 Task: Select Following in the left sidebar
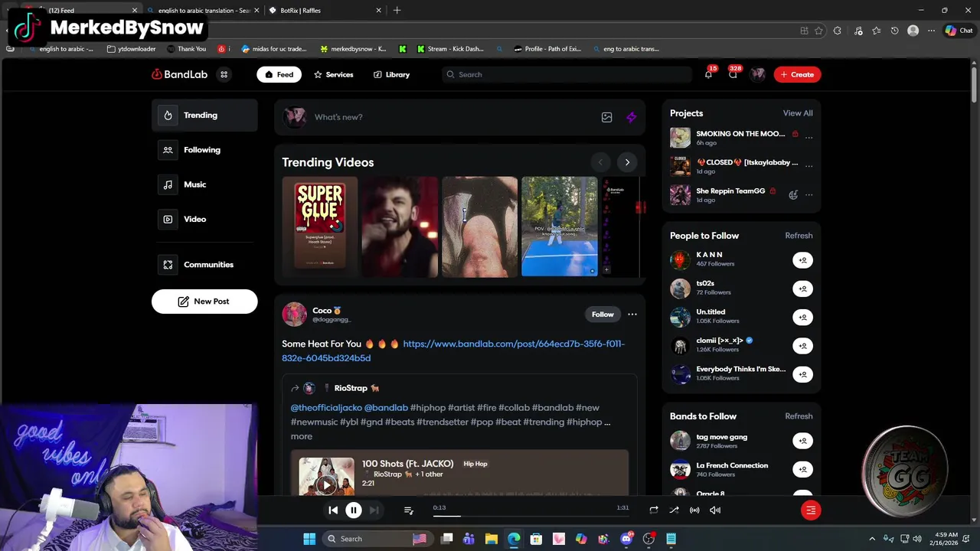tap(204, 150)
